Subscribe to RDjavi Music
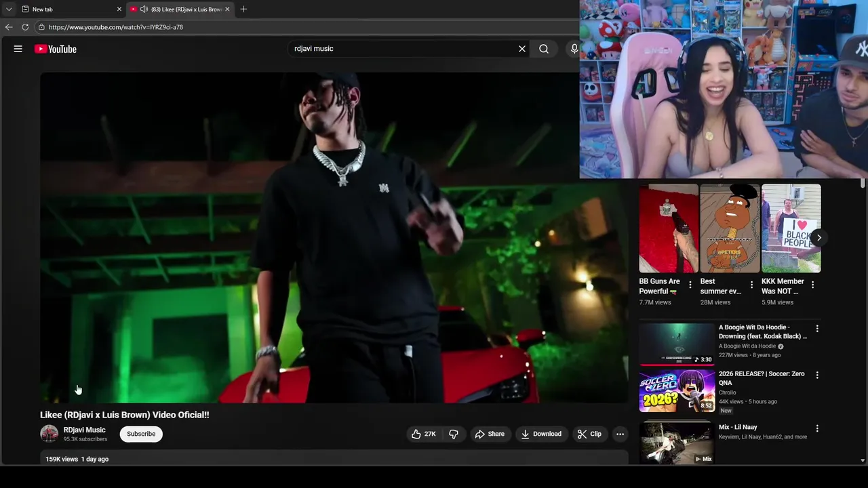This screenshot has width=868, height=488. (141, 434)
